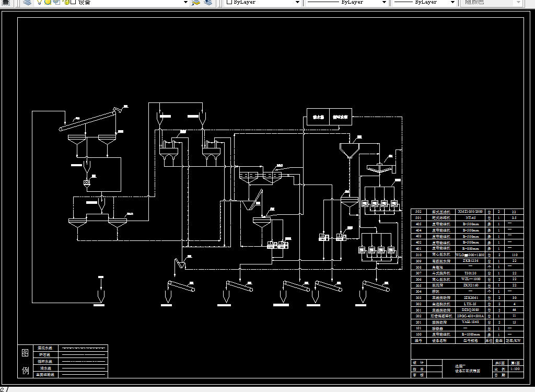The image size is (535, 392).
Task: Select the TS0120 model text
Action: [470, 273]
